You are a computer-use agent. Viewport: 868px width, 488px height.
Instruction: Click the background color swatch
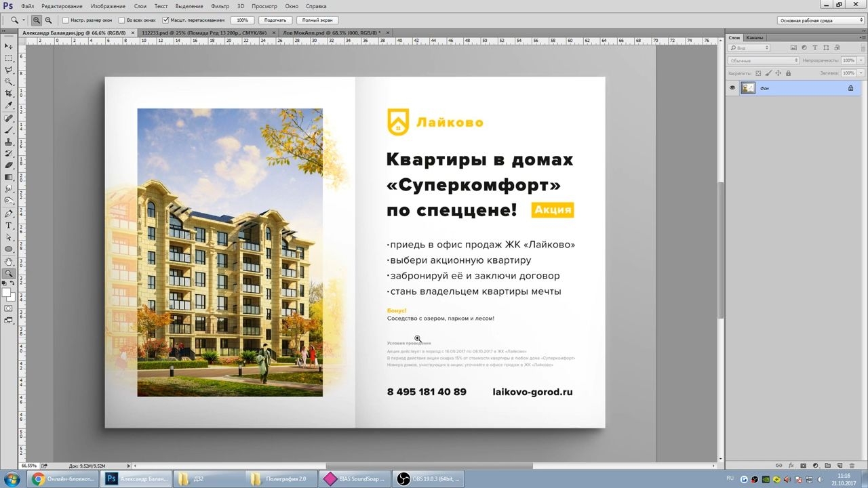[x=12, y=298]
